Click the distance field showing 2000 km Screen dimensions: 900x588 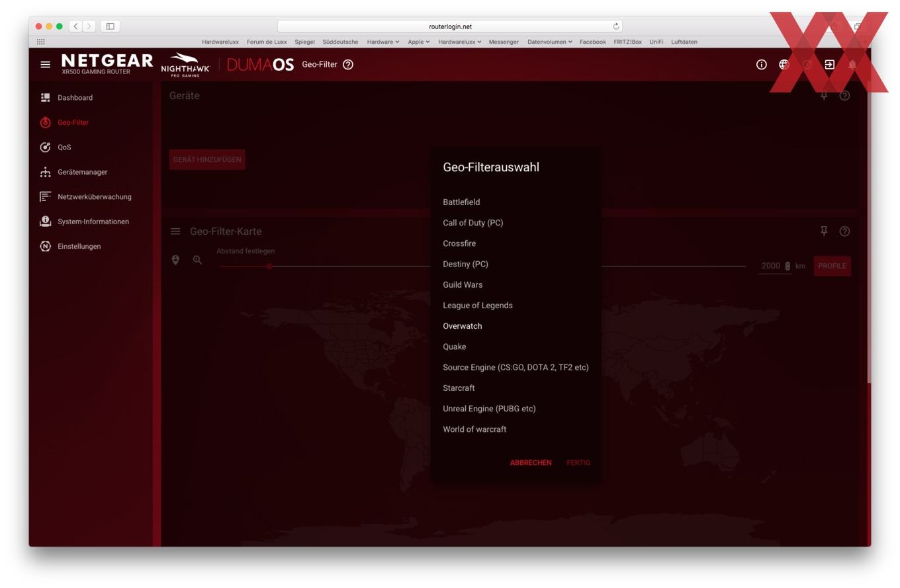775,266
